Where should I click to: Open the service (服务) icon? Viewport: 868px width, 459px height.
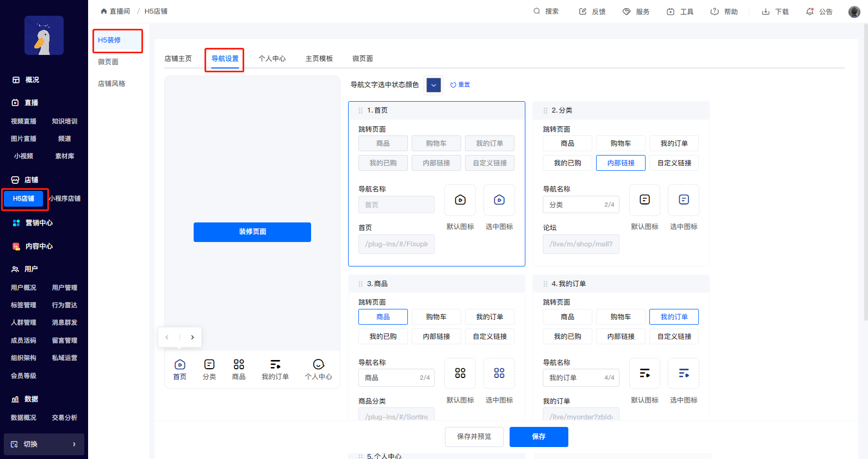click(x=627, y=11)
